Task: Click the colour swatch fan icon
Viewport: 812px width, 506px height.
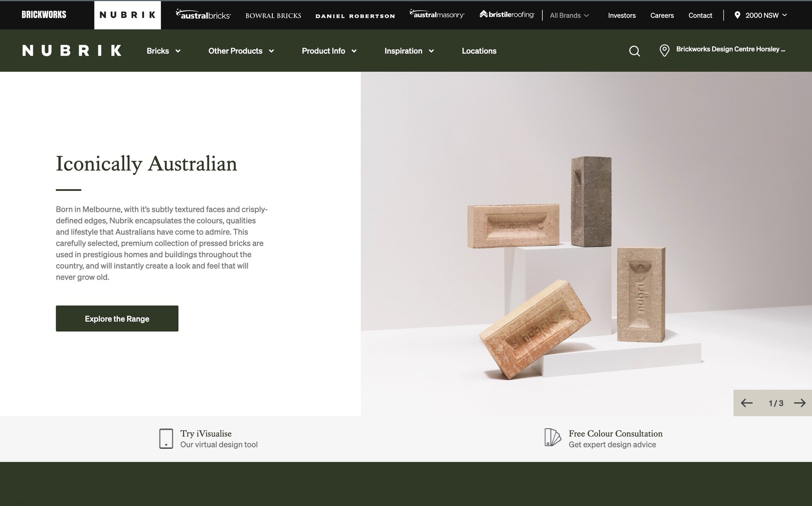Action: tap(552, 437)
